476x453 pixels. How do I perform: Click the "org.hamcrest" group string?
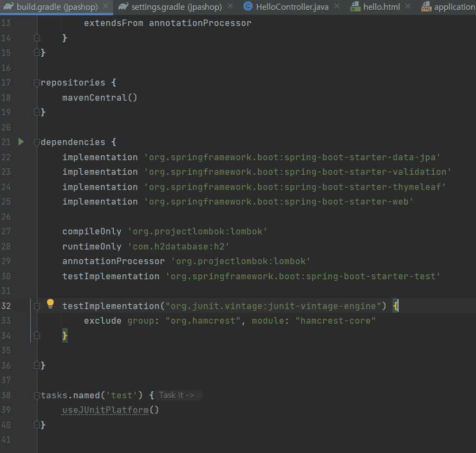click(203, 321)
